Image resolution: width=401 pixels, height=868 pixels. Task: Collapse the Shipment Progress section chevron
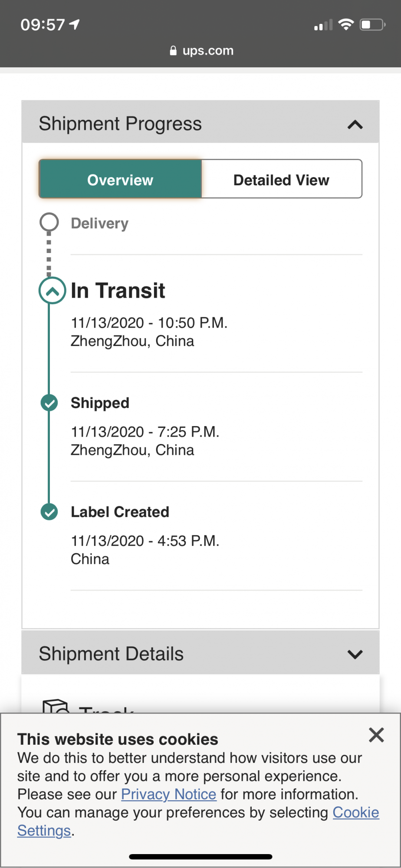coord(355,125)
